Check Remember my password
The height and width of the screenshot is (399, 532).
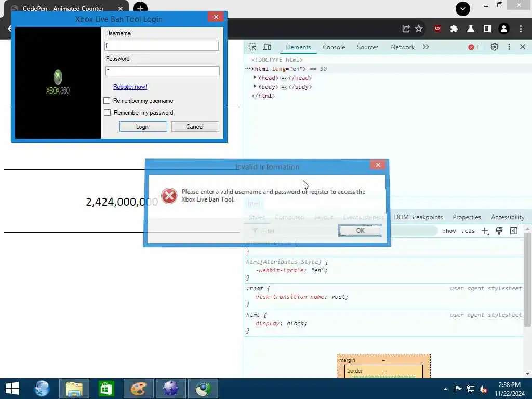click(107, 112)
